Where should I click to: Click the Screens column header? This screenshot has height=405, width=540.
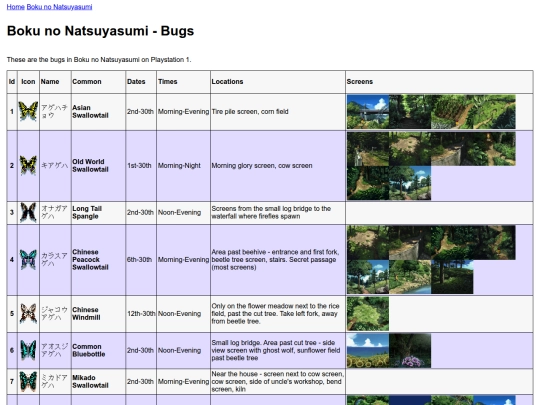point(439,82)
